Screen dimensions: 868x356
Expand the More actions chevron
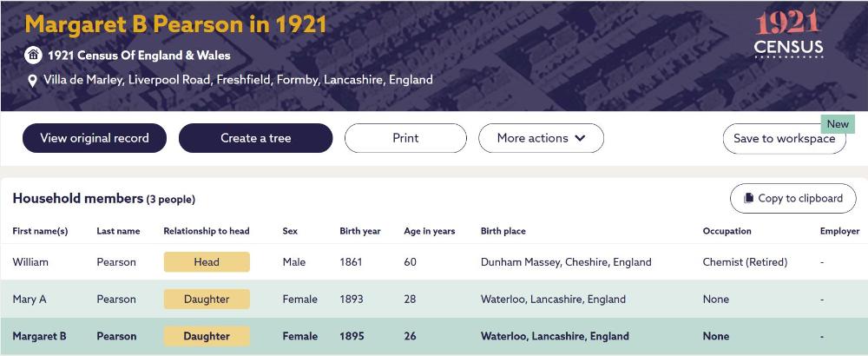click(580, 138)
